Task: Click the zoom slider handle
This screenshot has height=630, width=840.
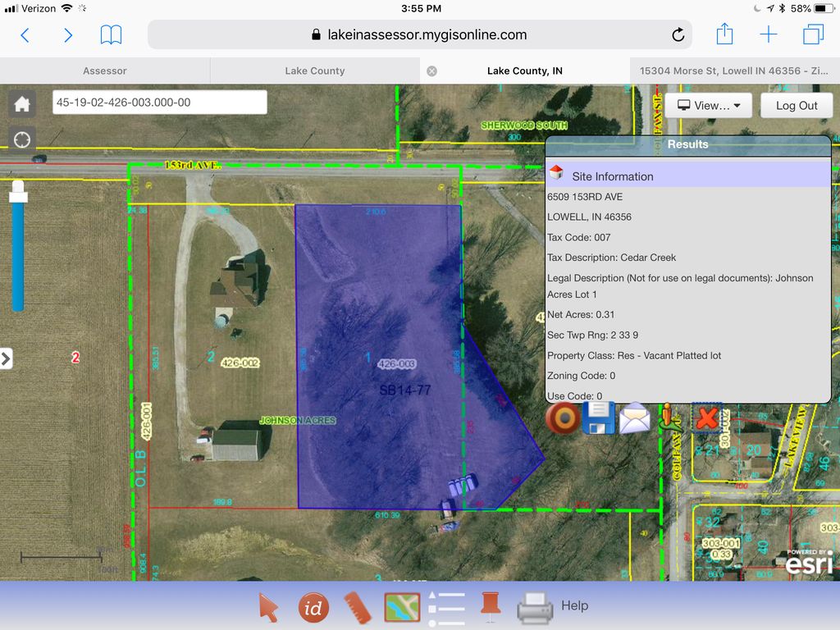Action: (x=18, y=194)
